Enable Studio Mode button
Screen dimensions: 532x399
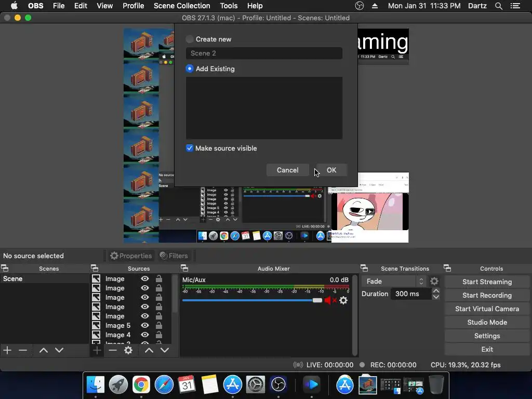point(487,322)
